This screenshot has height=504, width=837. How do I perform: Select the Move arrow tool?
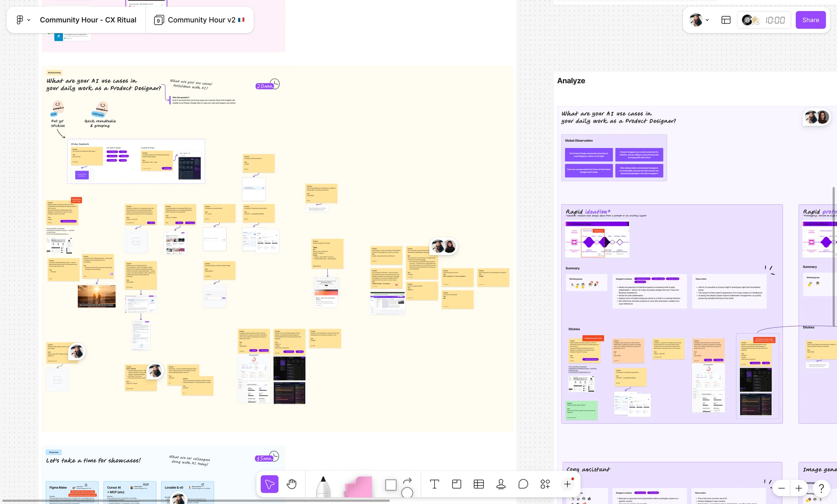coord(270,484)
